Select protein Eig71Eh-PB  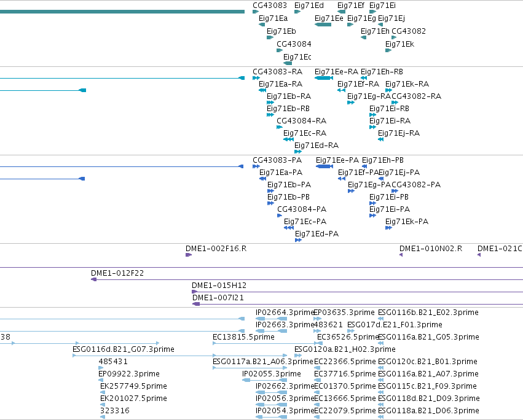(x=383, y=161)
